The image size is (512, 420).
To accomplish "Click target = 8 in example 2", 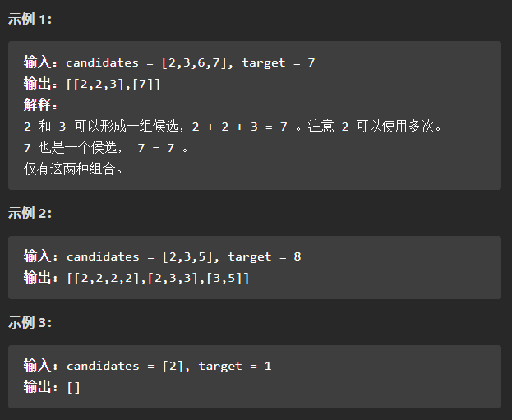I will coord(265,256).
